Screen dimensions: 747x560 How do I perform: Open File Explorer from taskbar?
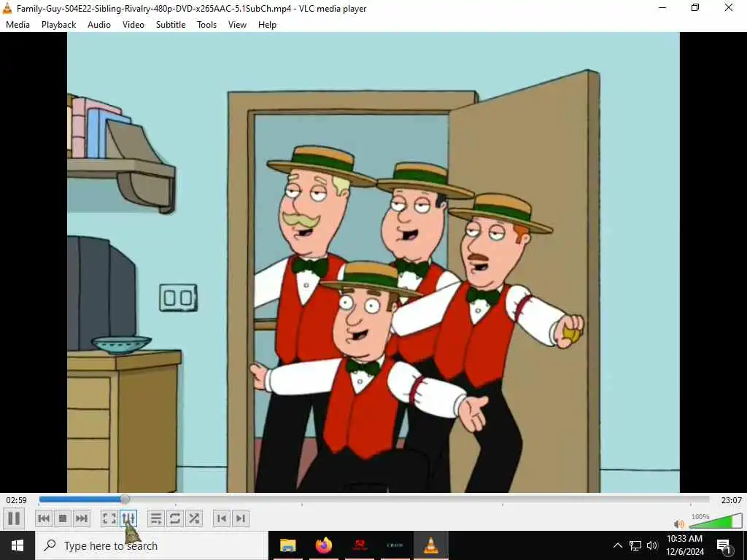point(287,545)
